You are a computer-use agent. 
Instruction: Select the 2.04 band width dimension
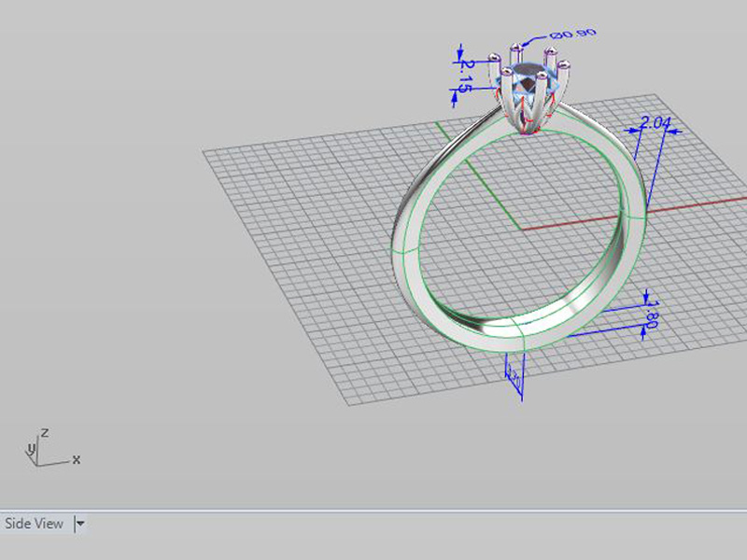click(652, 123)
